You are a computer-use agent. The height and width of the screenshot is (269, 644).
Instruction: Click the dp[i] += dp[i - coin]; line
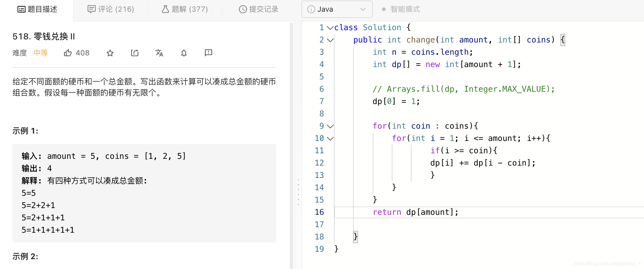483,163
